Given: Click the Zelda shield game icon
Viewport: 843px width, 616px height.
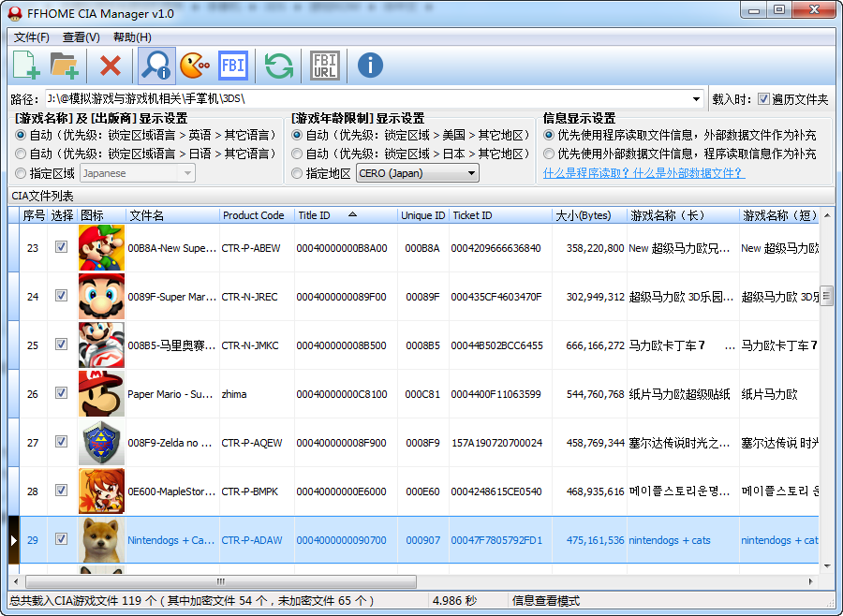Looking at the screenshot, I should pos(101,443).
